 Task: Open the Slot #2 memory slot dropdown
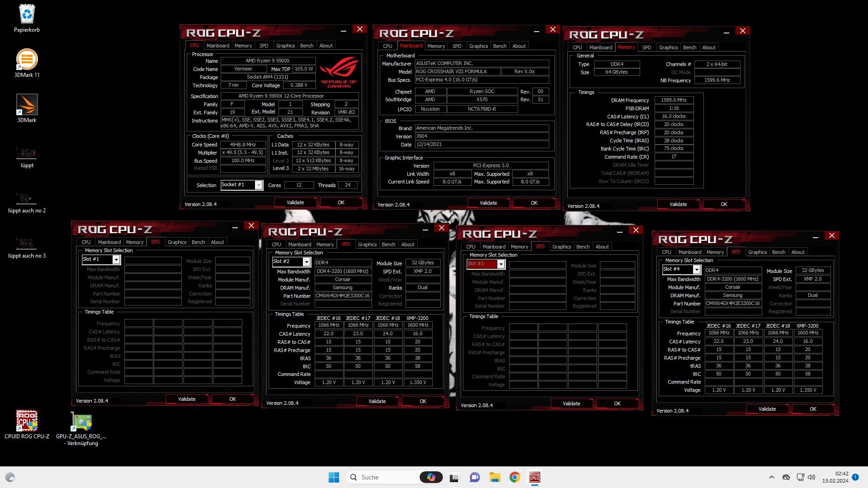click(x=307, y=262)
